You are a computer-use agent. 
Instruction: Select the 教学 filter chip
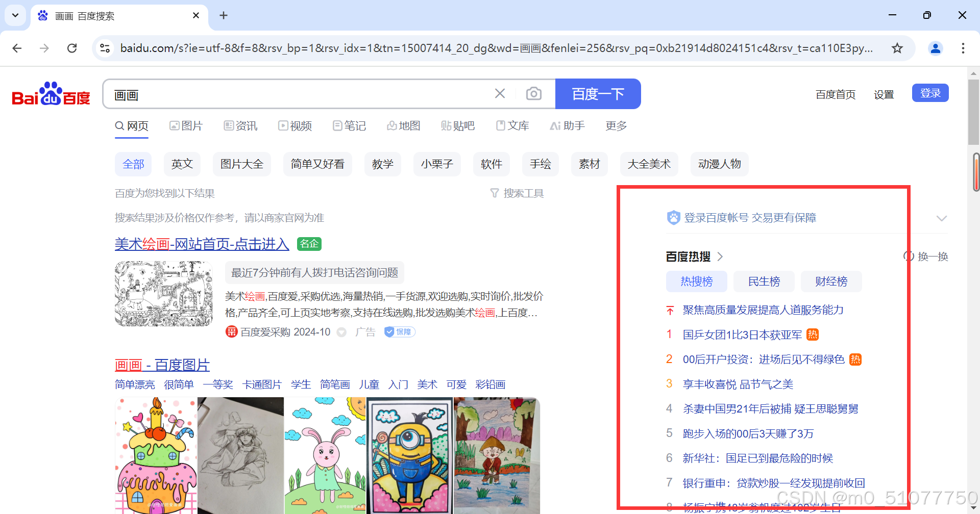click(x=383, y=164)
